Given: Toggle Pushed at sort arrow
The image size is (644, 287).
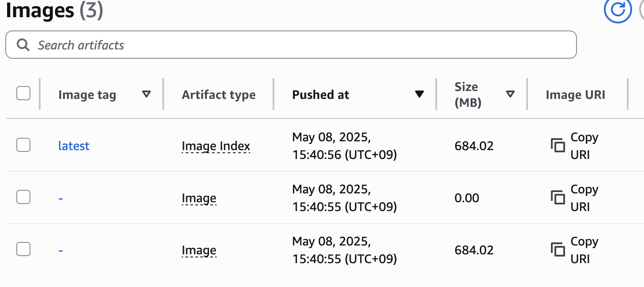Looking at the screenshot, I should coord(419,94).
